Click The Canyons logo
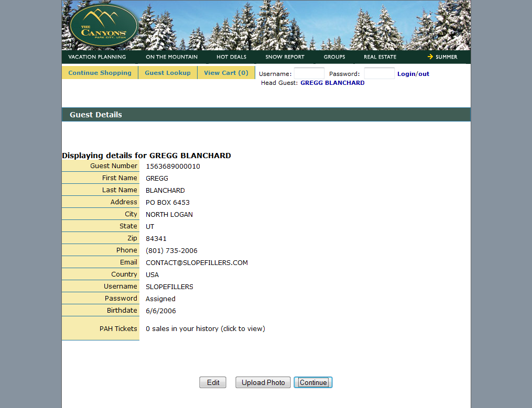 pyautogui.click(x=103, y=26)
